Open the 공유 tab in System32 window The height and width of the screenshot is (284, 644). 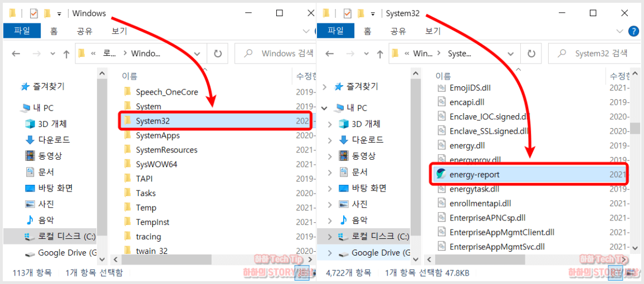pos(398,31)
